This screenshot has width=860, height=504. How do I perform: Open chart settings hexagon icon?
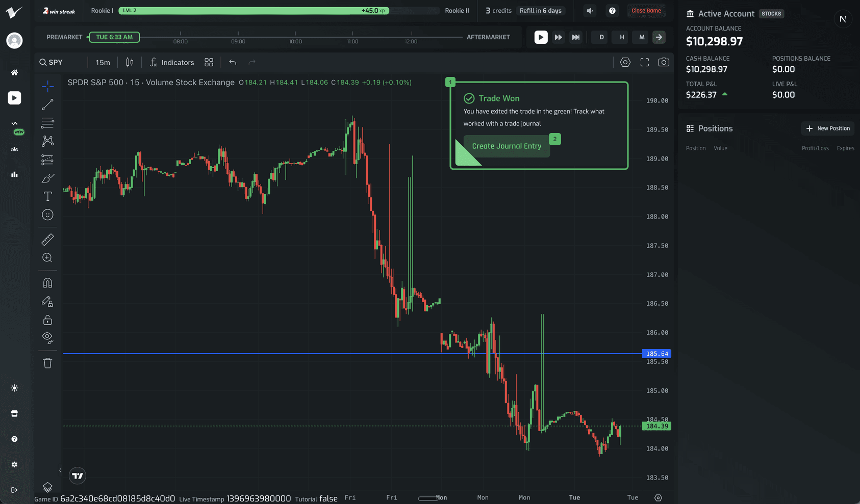click(x=625, y=62)
